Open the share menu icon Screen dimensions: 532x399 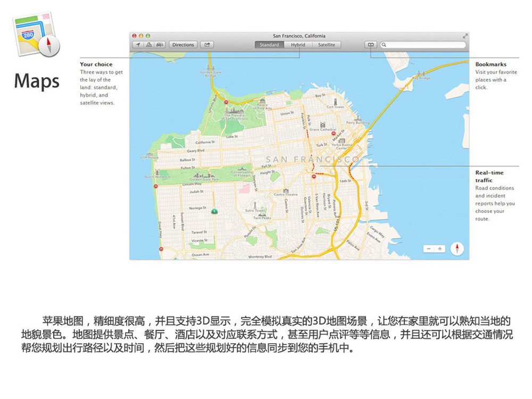click(x=206, y=45)
